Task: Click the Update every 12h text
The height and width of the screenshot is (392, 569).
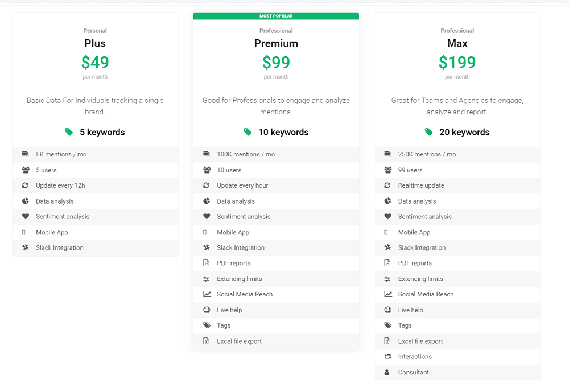Action: [x=60, y=185]
